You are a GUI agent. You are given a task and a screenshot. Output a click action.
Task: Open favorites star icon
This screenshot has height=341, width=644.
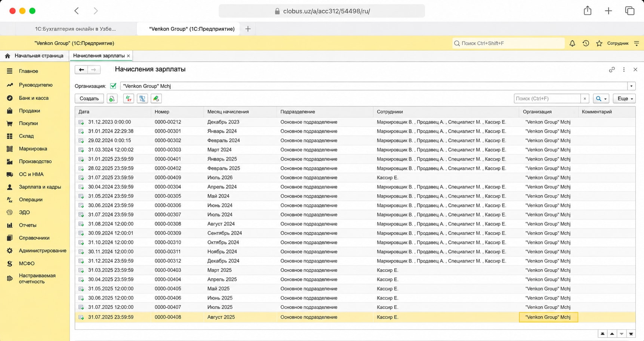point(599,43)
